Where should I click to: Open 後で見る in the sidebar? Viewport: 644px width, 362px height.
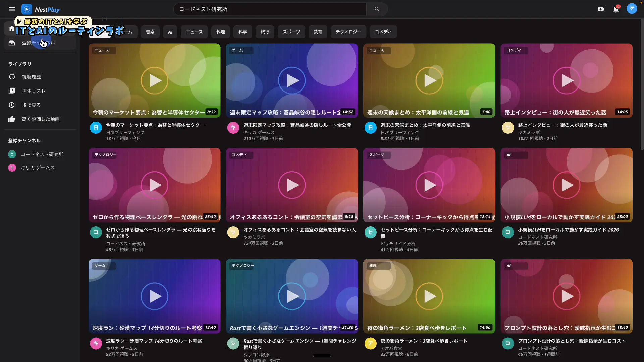(x=40, y=105)
